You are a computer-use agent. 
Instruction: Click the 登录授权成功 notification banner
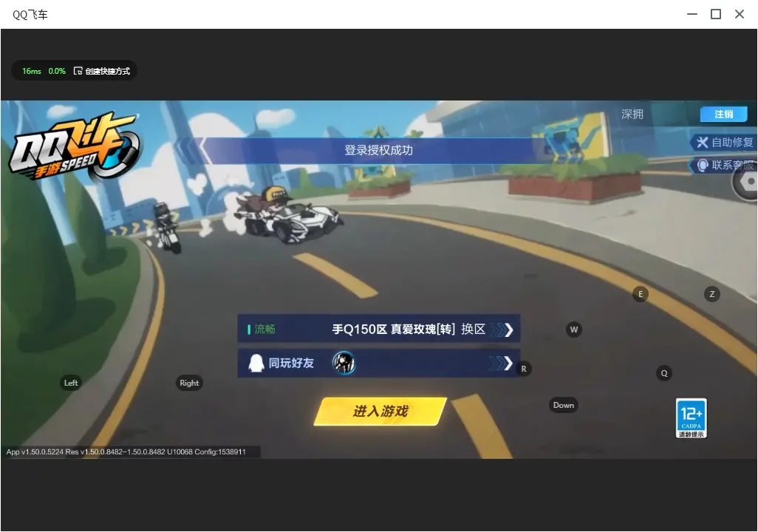[378, 151]
